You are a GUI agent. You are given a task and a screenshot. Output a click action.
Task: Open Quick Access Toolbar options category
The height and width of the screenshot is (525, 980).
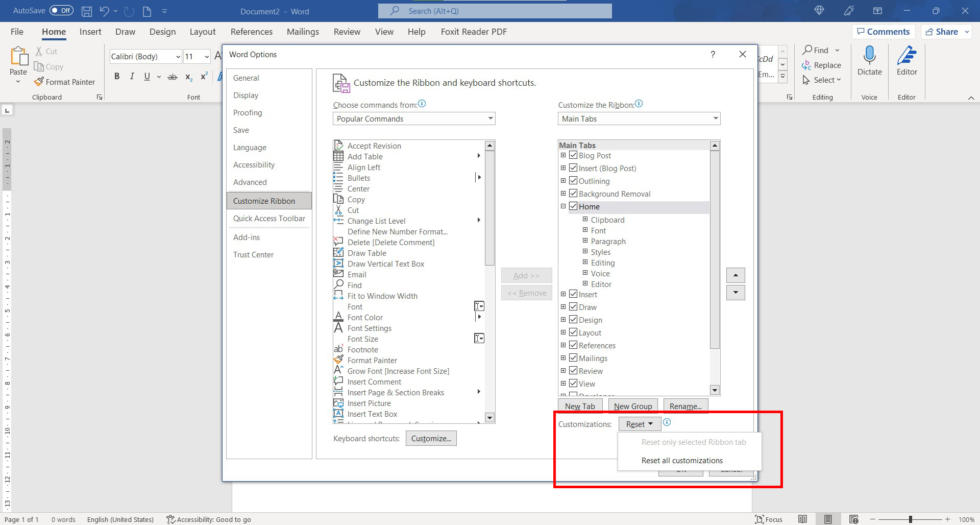point(269,218)
